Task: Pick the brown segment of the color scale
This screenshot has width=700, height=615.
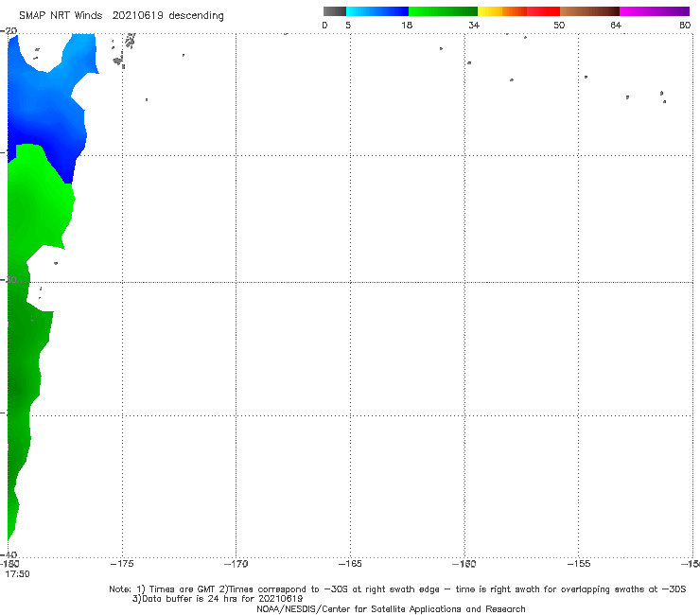Action: (589, 11)
